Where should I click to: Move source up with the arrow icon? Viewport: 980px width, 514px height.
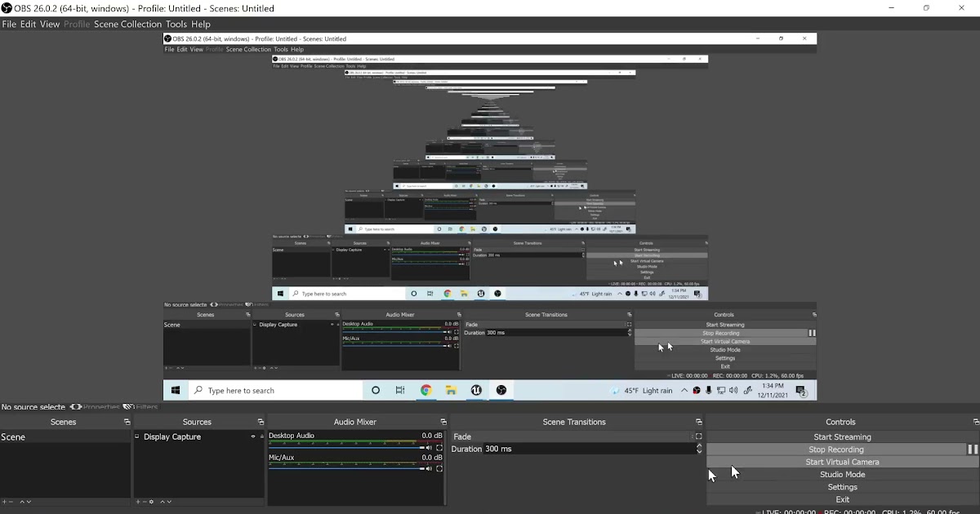coord(163,502)
